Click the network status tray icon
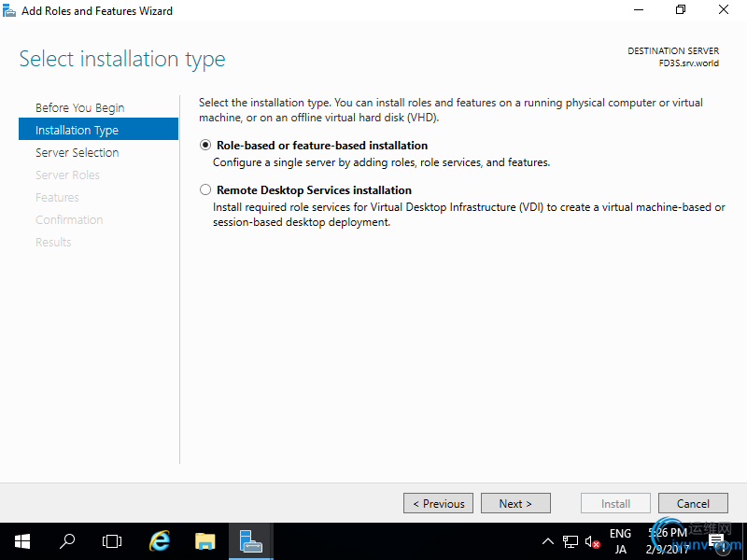 571,541
